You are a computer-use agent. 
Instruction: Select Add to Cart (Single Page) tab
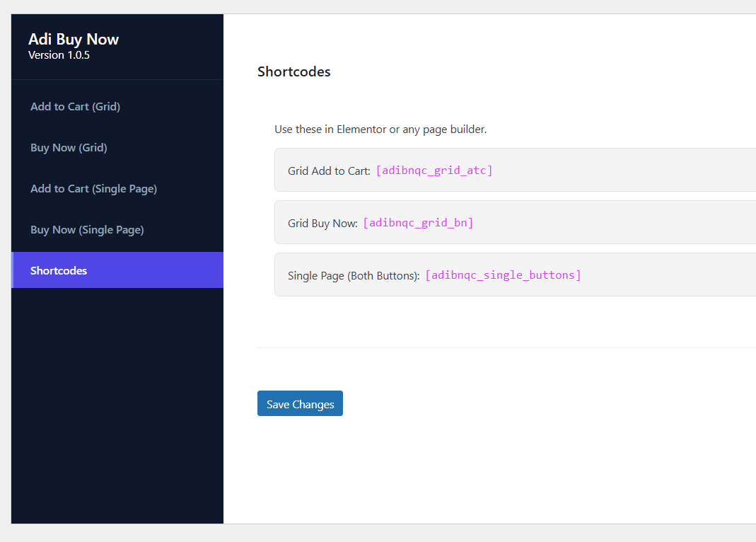93,189
